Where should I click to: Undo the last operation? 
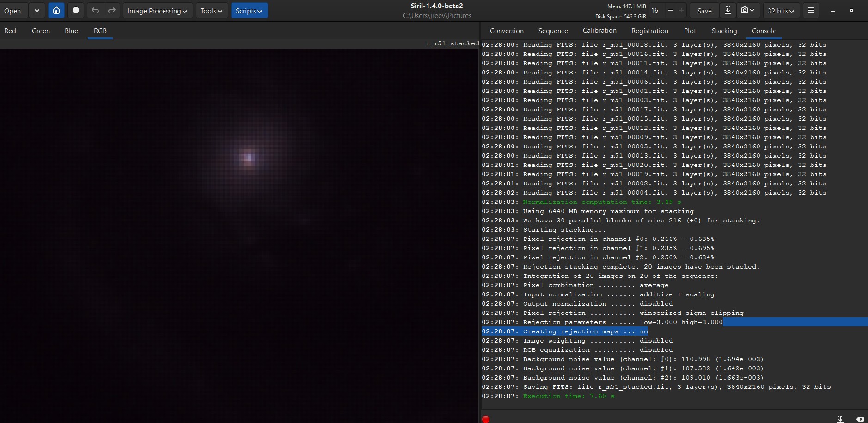point(95,11)
